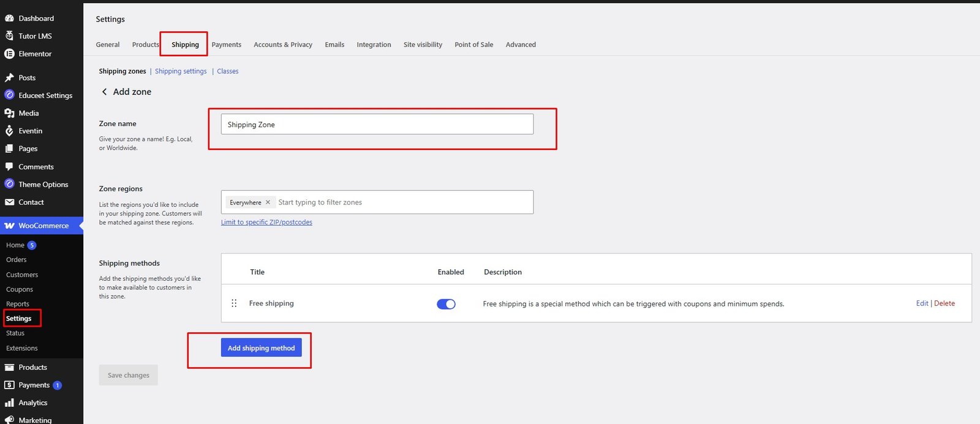Click the Products archive icon in sidebar
The width and height of the screenshot is (980, 424).
pyautogui.click(x=9, y=367)
